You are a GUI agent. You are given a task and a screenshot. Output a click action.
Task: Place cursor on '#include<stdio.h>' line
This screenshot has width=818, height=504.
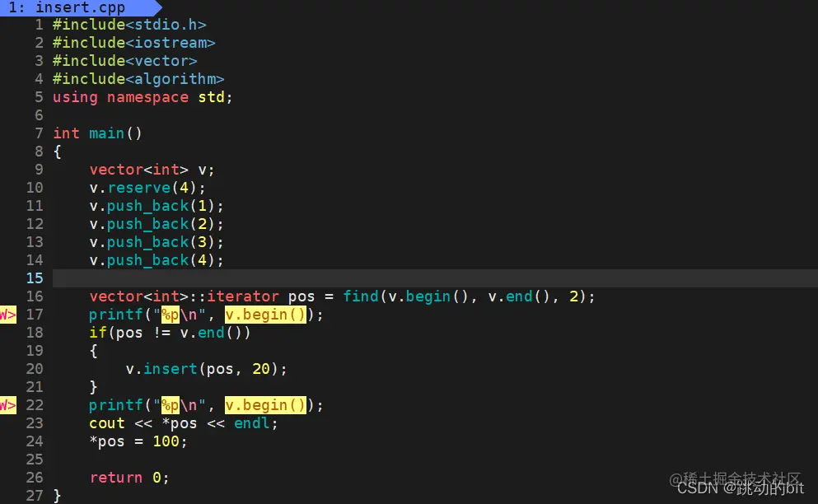[129, 25]
